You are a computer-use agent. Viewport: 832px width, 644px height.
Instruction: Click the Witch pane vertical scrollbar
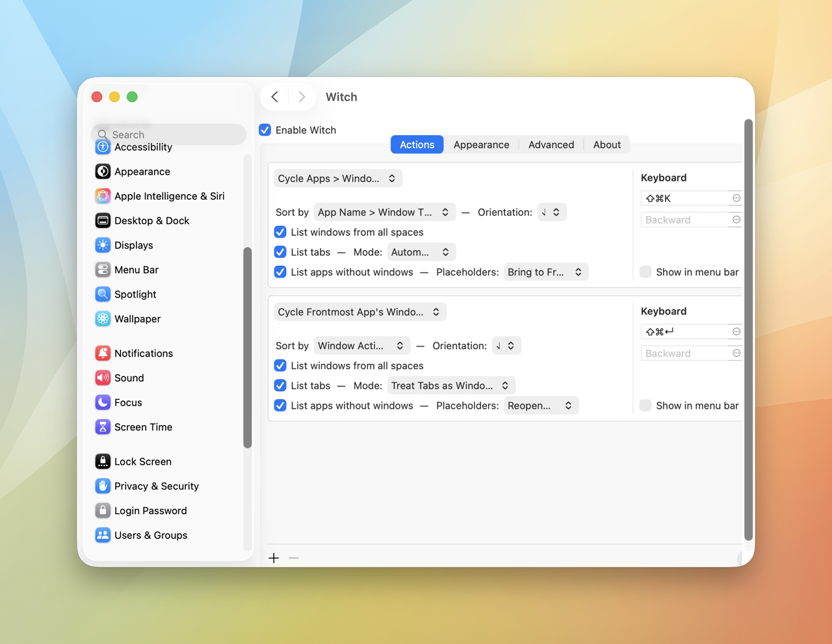(748, 329)
